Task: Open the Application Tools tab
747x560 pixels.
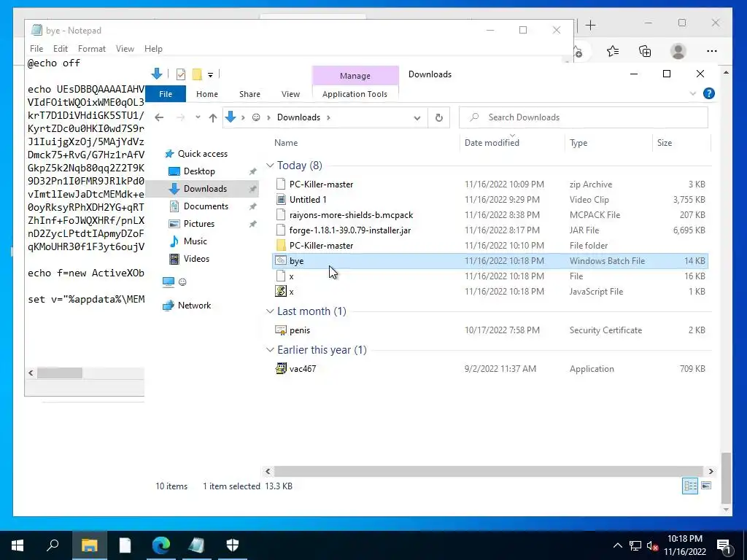Action: point(355,94)
